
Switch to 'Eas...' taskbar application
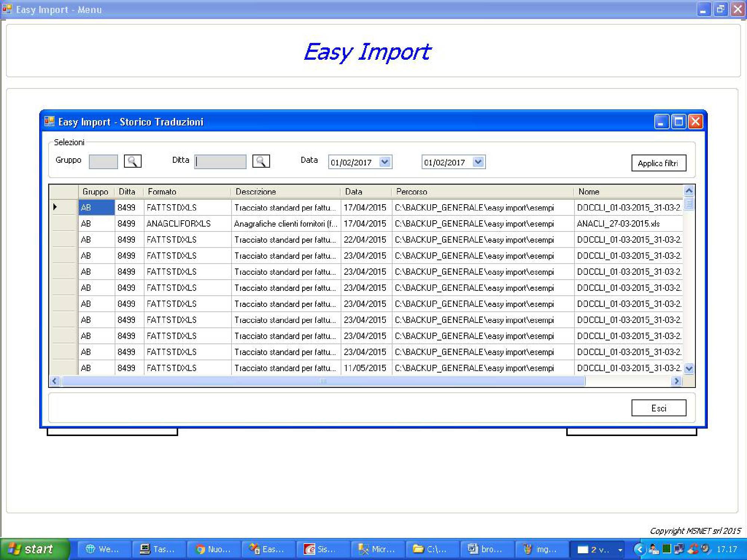coord(269,549)
